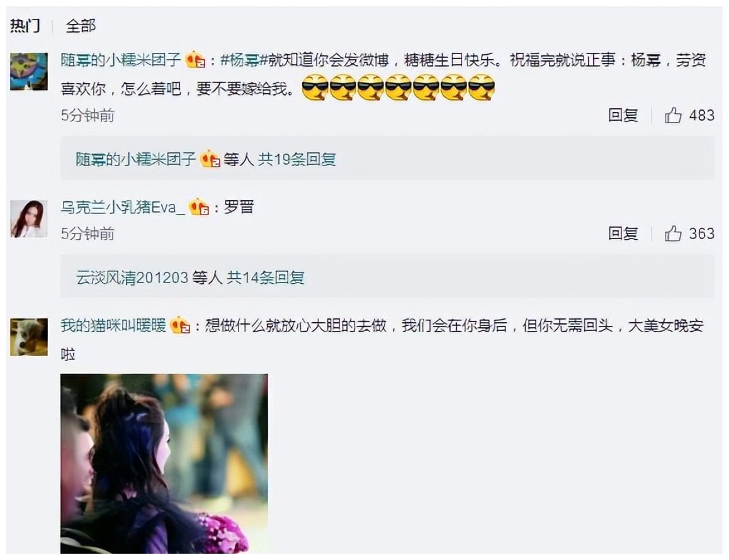The height and width of the screenshot is (560, 729).
Task: Open avatar of 随幂的小糯米团子
Action: tap(29, 72)
